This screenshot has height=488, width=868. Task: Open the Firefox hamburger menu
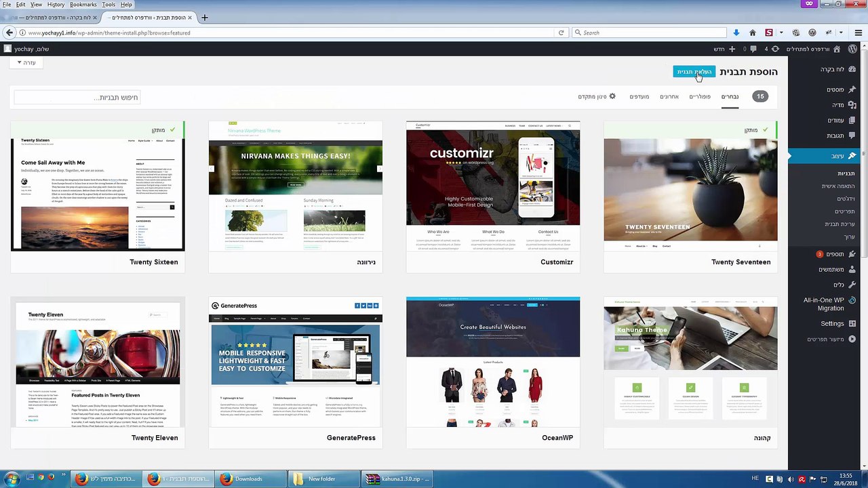click(x=857, y=33)
